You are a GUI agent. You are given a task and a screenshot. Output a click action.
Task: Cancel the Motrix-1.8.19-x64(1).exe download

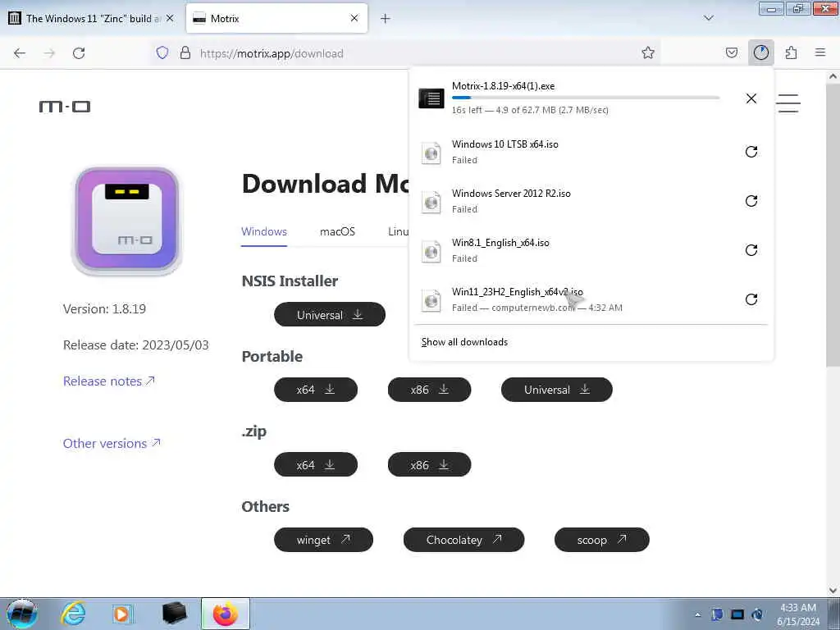[751, 98]
